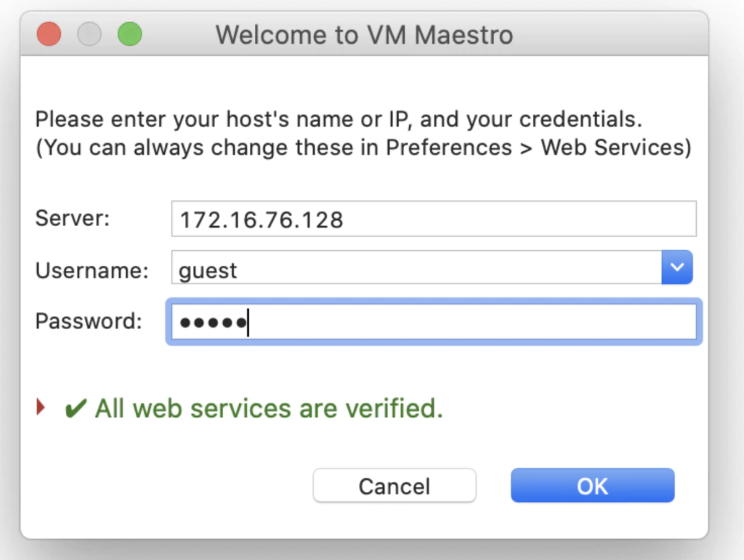This screenshot has width=744, height=560.
Task: Click OK to connect to the server
Action: click(x=591, y=486)
